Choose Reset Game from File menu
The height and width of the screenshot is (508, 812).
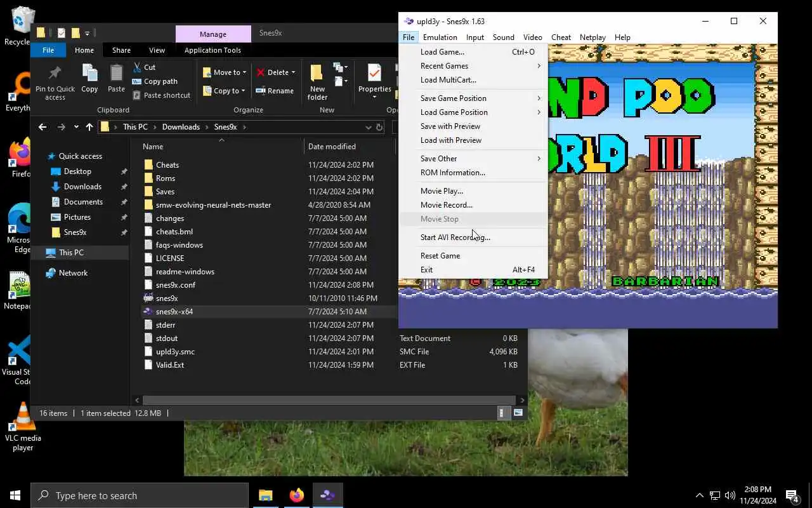(x=473, y=256)
